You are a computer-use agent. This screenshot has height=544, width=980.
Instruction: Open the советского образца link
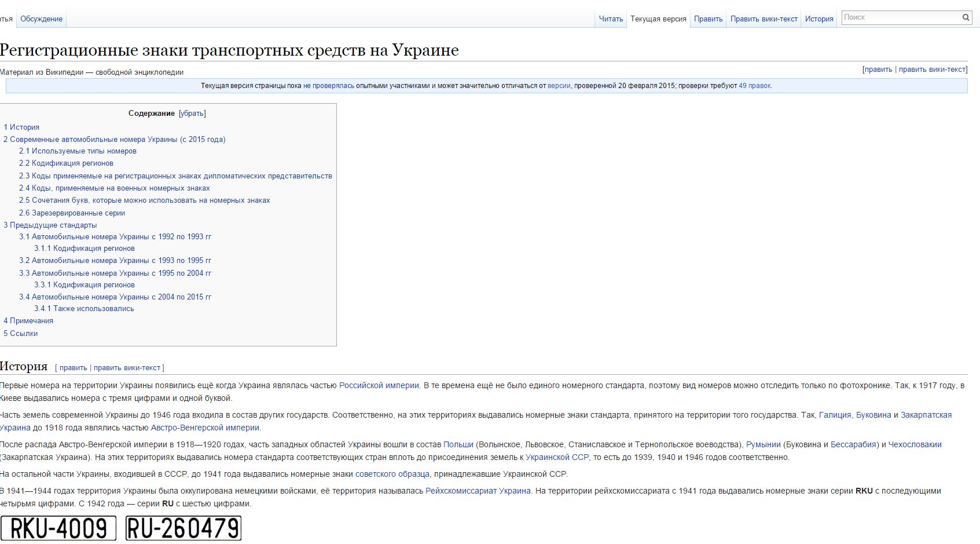click(392, 474)
